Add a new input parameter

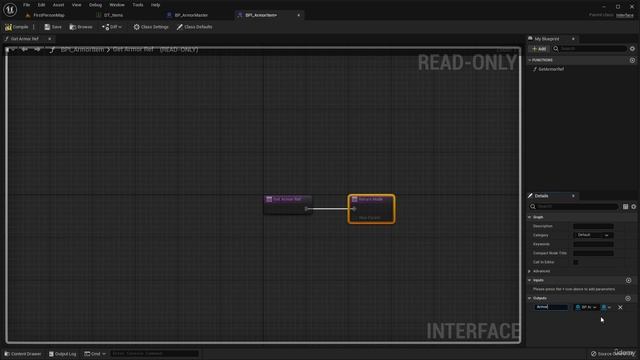(628, 280)
